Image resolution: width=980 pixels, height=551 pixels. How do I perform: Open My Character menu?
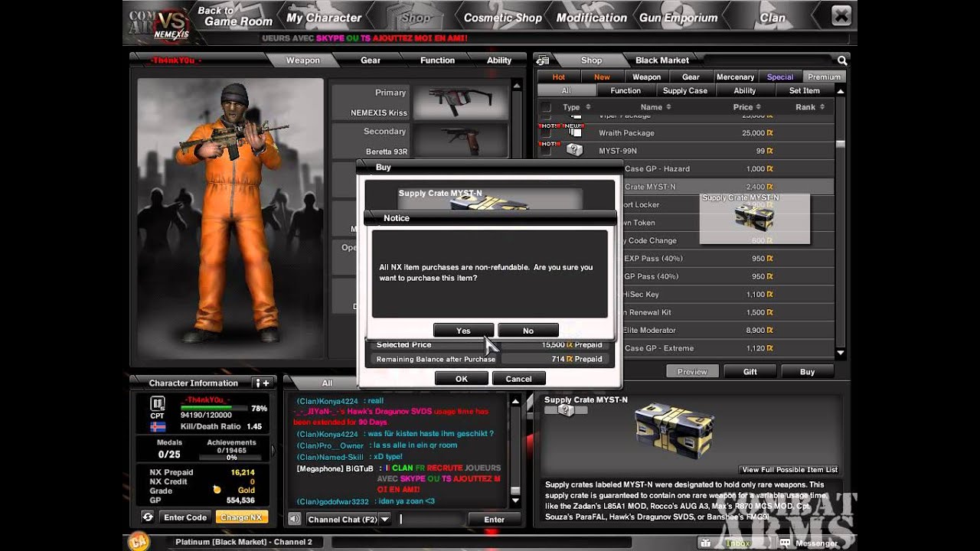click(324, 18)
